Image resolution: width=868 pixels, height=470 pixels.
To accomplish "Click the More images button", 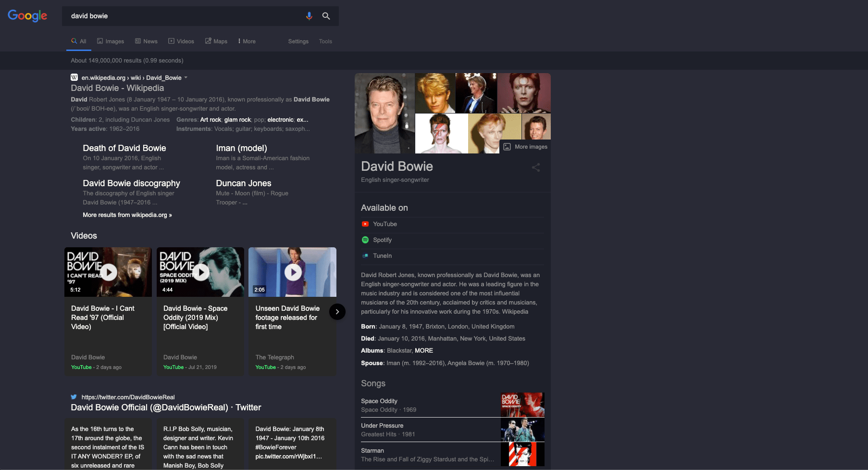I will (525, 147).
